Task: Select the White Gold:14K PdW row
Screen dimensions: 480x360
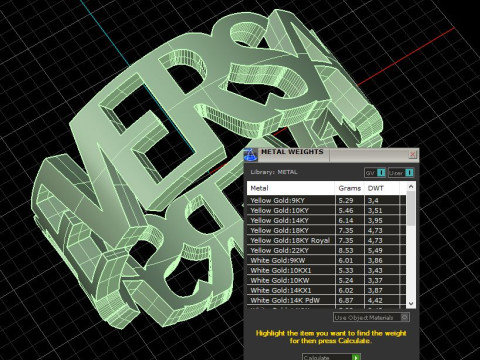Action: tap(326, 300)
